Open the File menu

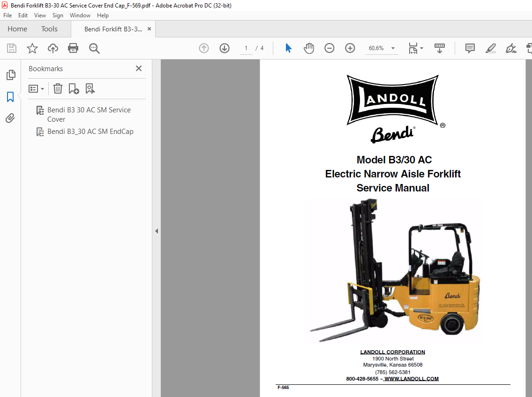click(7, 15)
